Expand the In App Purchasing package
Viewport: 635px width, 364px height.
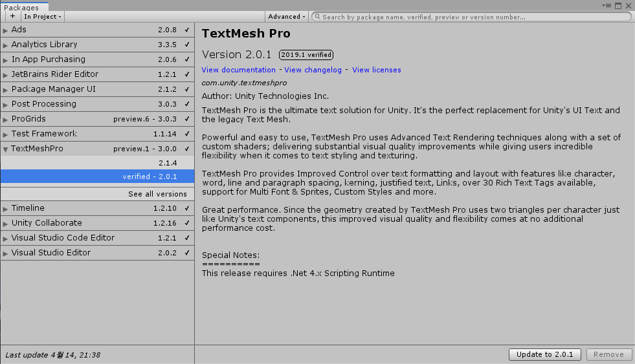5,60
